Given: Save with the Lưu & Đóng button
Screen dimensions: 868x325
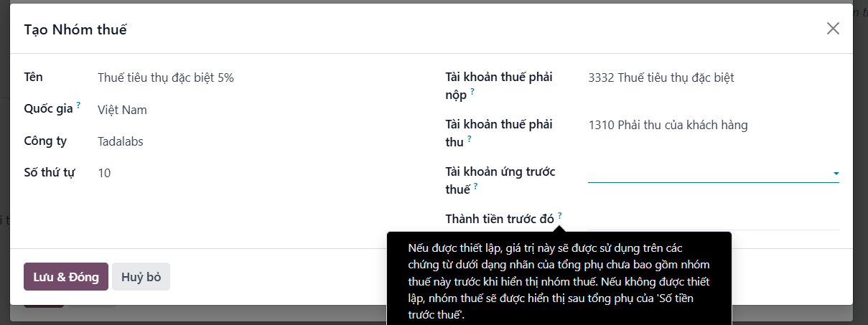Looking at the screenshot, I should [66, 277].
